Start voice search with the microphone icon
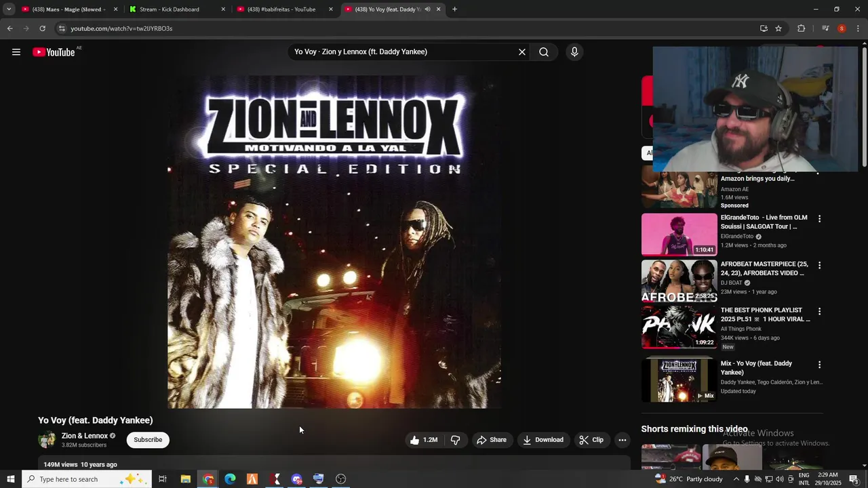Screen dimensions: 868x488 click(x=574, y=52)
